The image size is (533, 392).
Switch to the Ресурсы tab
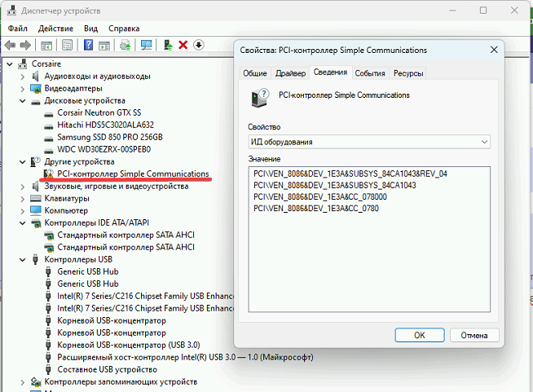coord(407,73)
